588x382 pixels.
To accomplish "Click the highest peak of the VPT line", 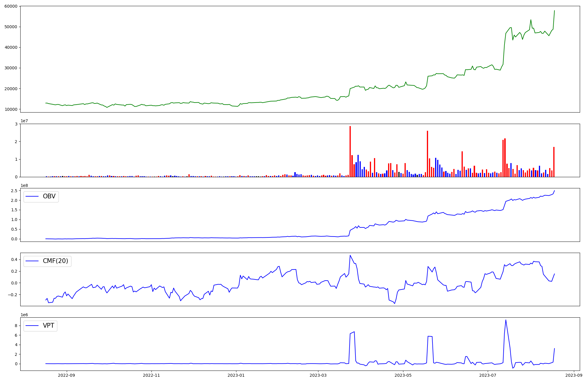I will point(506,320).
